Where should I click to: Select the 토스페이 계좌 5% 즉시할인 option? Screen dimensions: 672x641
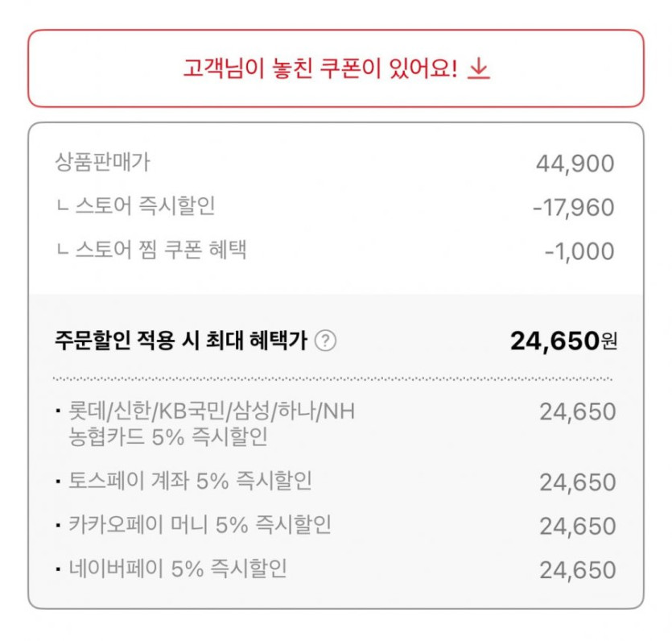pos(191,482)
